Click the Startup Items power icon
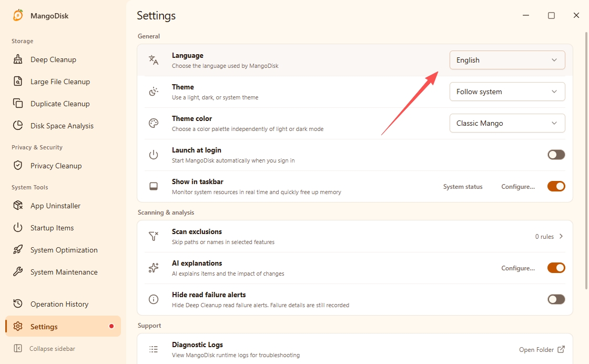This screenshot has width=589, height=364. [x=18, y=228]
